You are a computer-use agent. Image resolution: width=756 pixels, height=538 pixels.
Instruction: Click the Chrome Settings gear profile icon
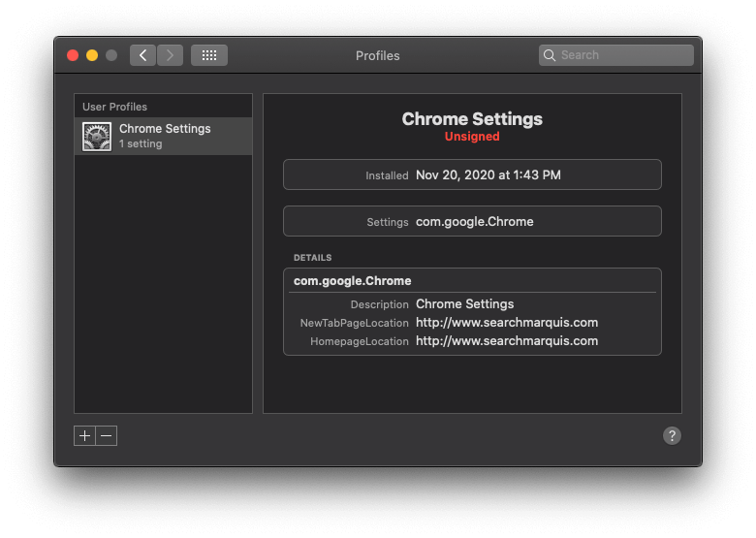97,137
